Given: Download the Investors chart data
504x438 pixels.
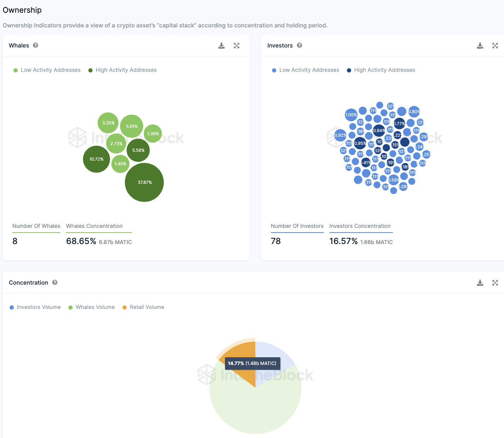Looking at the screenshot, I should [480, 46].
